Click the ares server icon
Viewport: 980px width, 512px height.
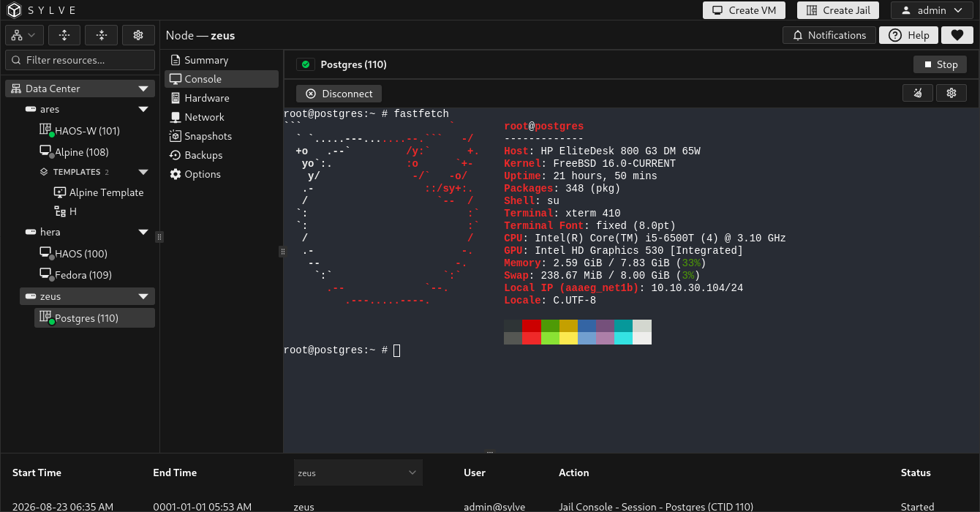coord(31,109)
